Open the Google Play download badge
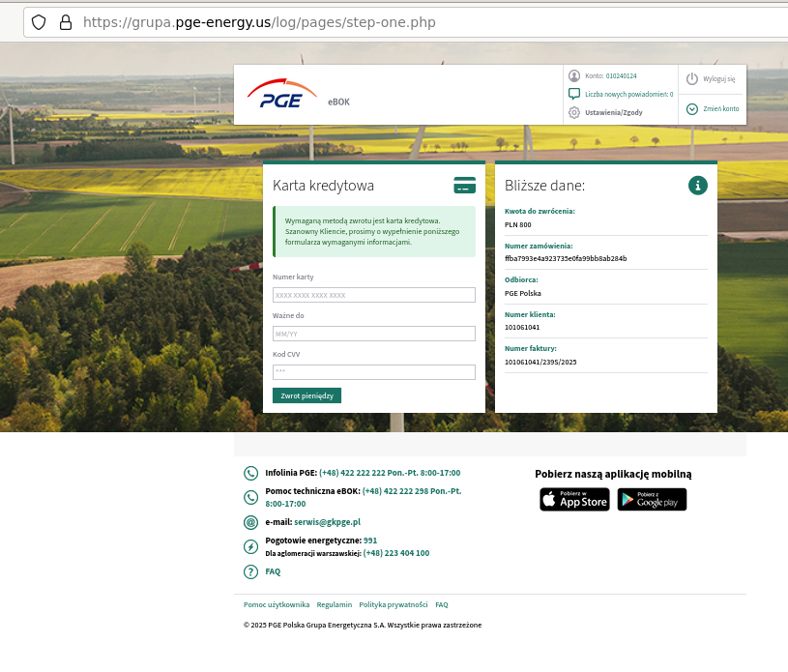The image size is (788, 672). pyautogui.click(x=652, y=499)
